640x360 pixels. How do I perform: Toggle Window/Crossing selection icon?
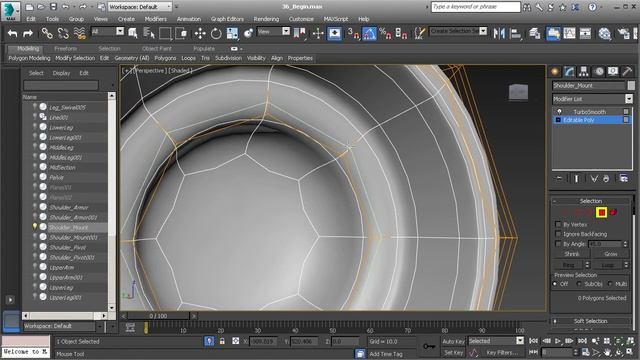tap(181, 33)
